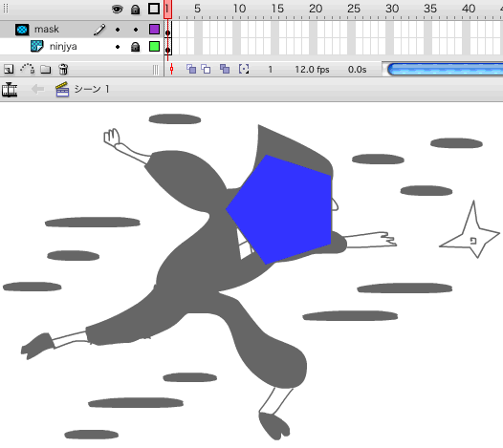Toggle visibility dot of mask layer
The width and height of the screenshot is (503, 448).
click(118, 30)
